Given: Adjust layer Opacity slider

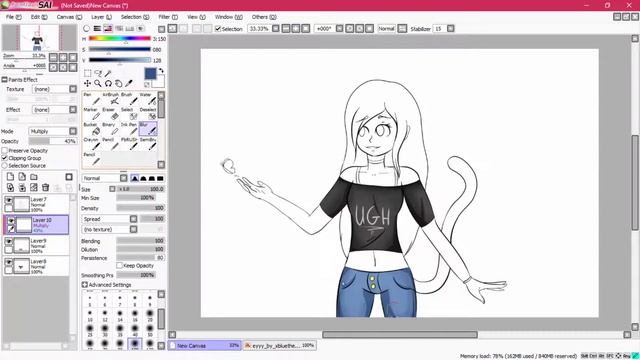Looking at the screenshot, I should pos(53,141).
